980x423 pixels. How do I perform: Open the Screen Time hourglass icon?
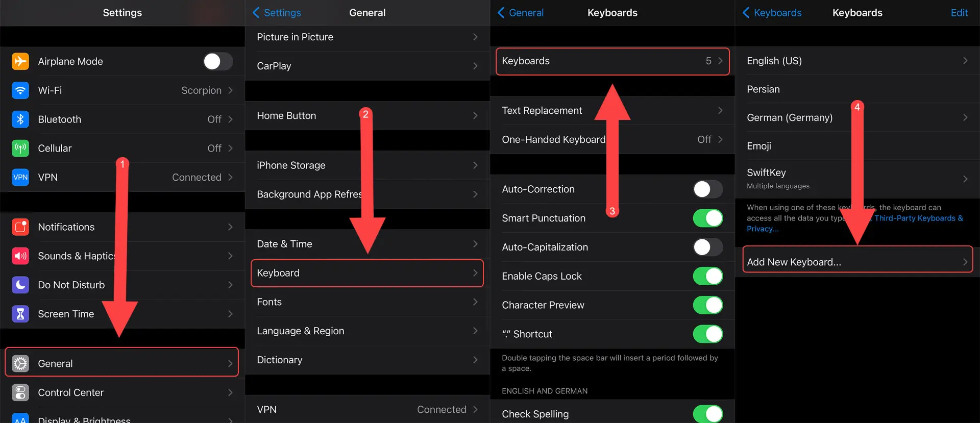tap(20, 314)
